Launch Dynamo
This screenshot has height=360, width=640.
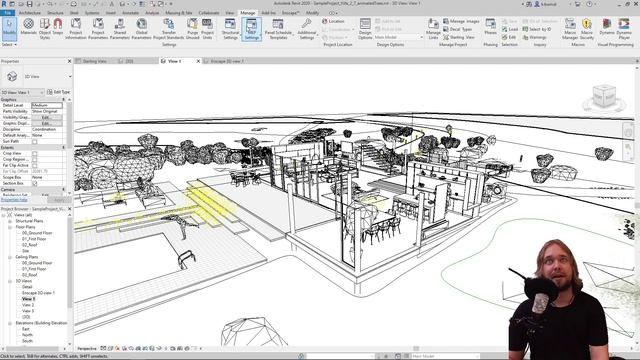click(x=607, y=27)
